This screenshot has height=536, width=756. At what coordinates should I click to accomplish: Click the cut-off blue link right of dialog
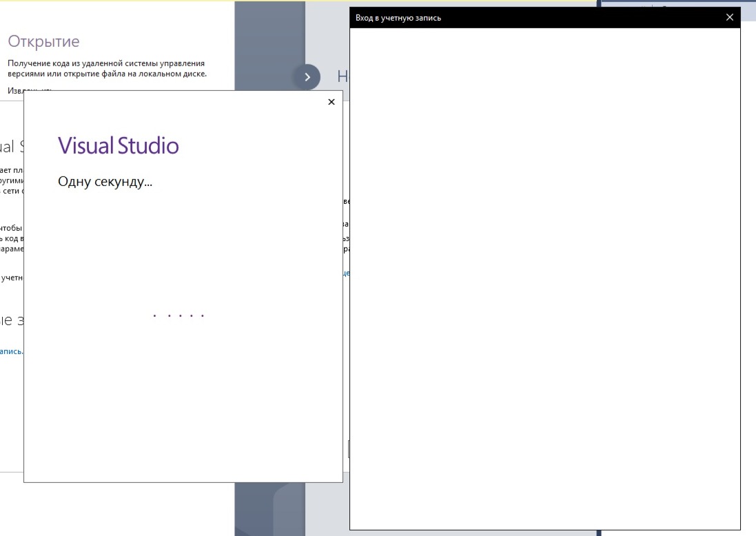click(346, 274)
